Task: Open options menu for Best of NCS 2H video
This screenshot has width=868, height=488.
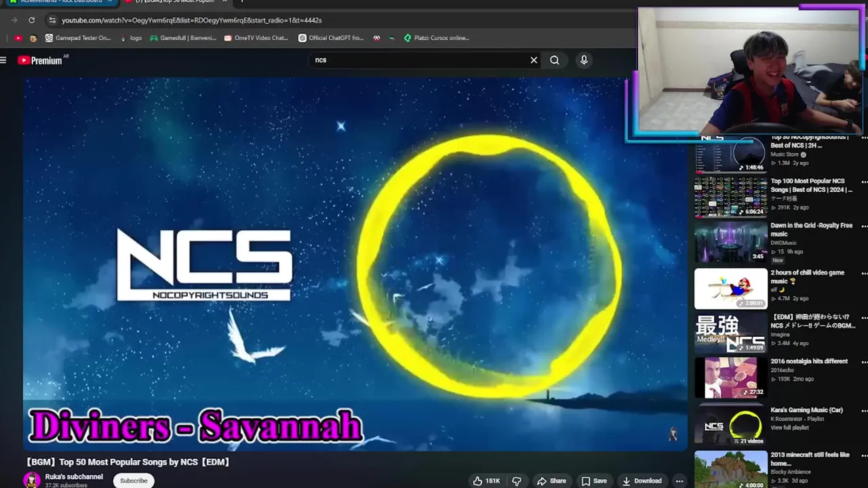Action: [864, 138]
